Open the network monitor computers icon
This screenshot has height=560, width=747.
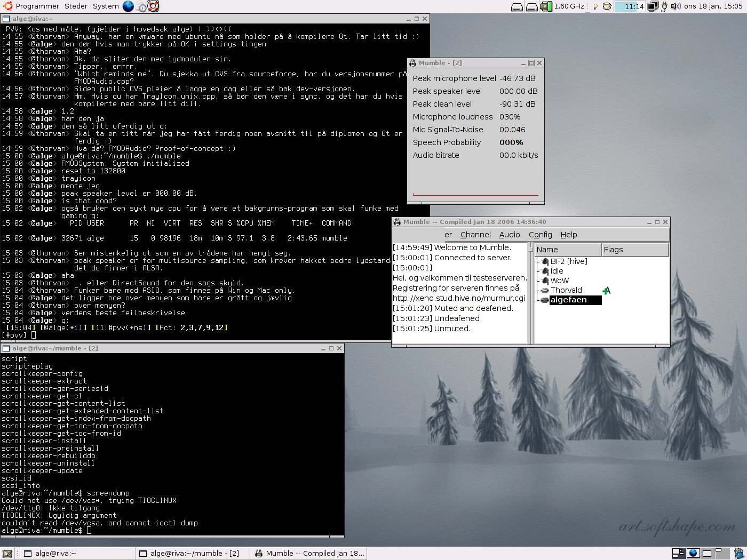[653, 6]
